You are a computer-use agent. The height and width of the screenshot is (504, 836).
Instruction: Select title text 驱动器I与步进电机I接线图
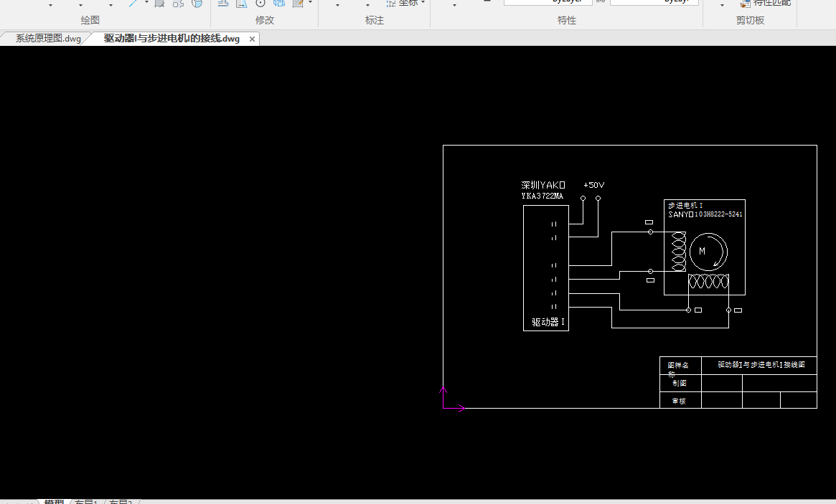pyautogui.click(x=761, y=365)
